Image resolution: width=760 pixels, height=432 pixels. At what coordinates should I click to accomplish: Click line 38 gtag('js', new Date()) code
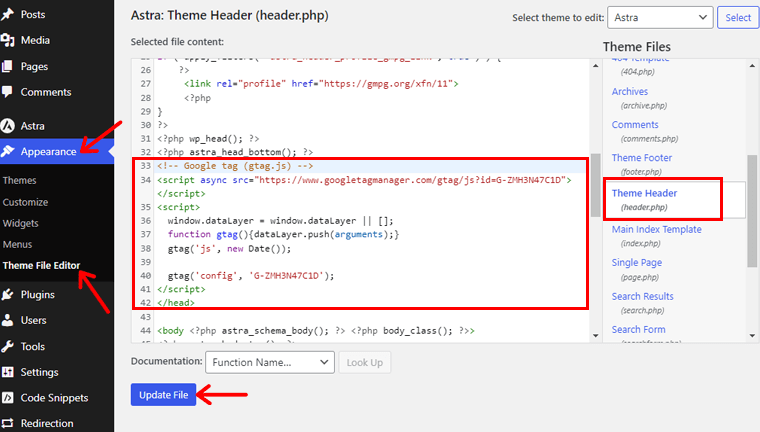click(x=229, y=249)
